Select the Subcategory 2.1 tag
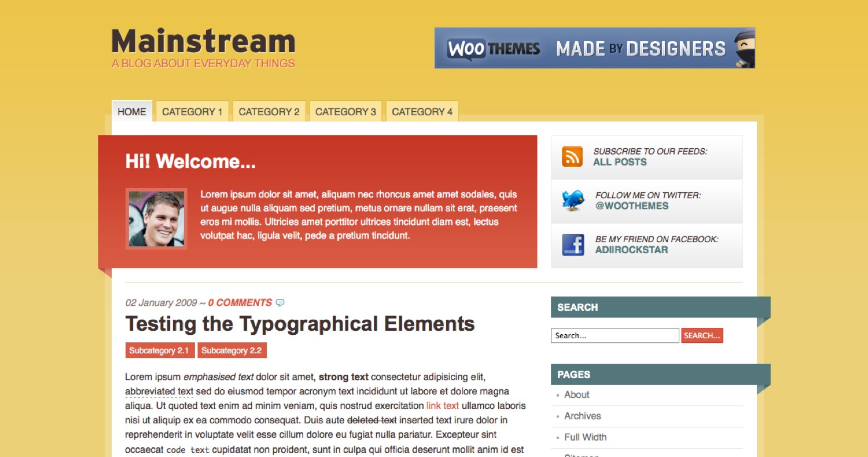 [x=159, y=350]
